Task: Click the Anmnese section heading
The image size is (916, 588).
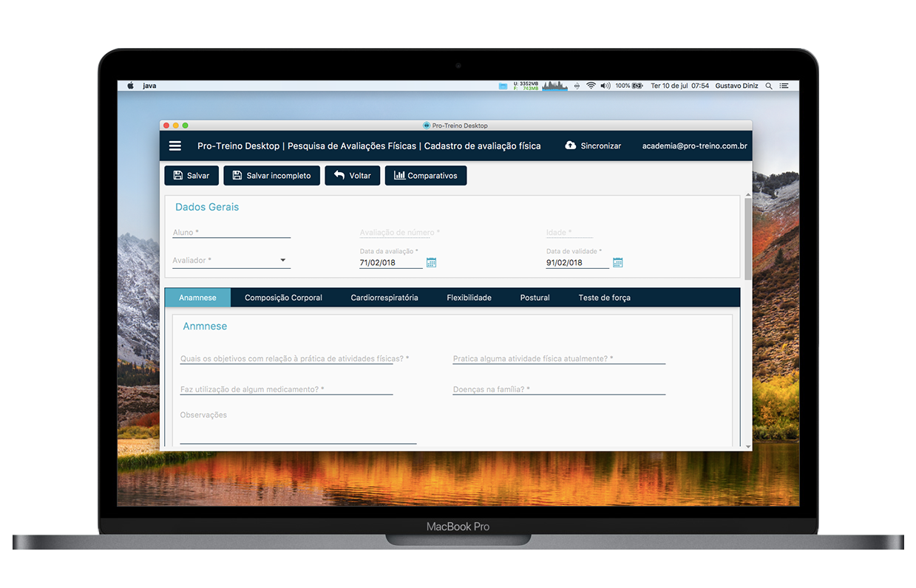Action: 205,326
